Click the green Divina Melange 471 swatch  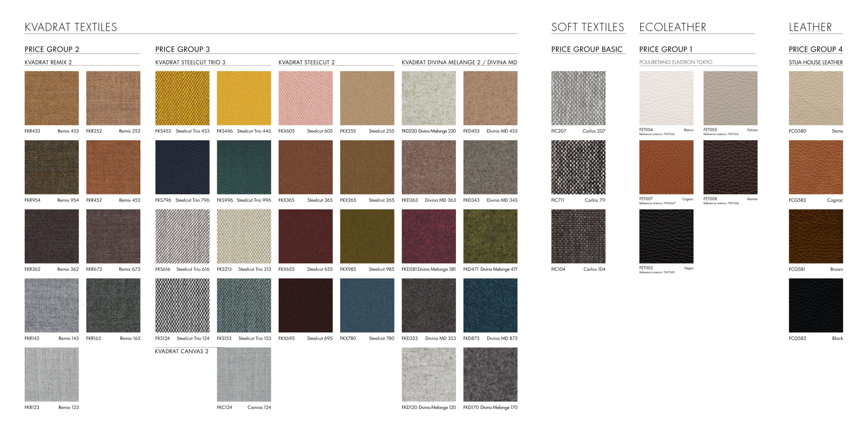pyautogui.click(x=490, y=236)
